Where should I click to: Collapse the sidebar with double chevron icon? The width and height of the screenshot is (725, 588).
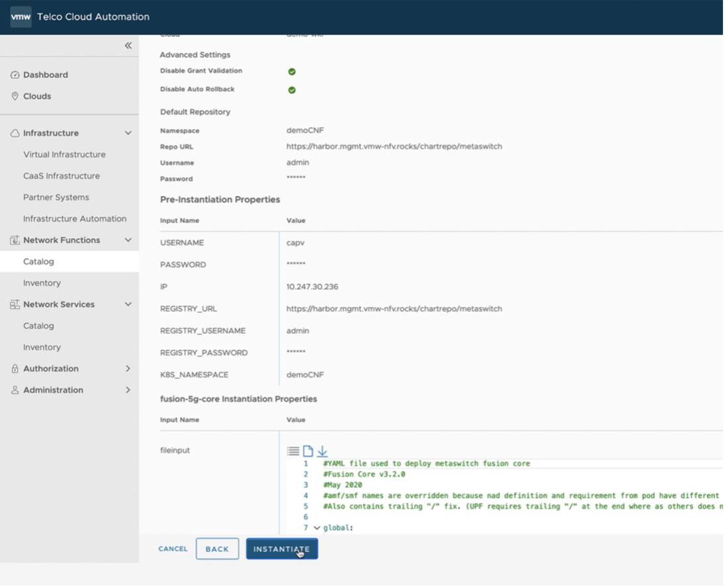(x=128, y=45)
